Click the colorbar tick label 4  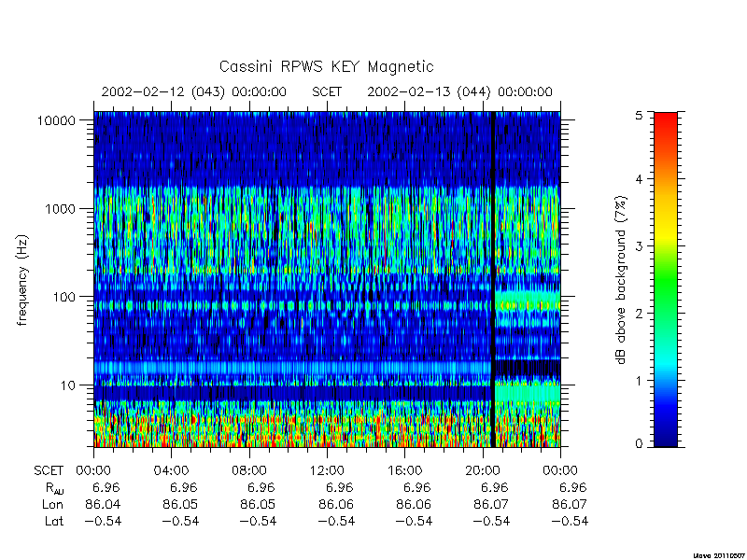[639, 179]
